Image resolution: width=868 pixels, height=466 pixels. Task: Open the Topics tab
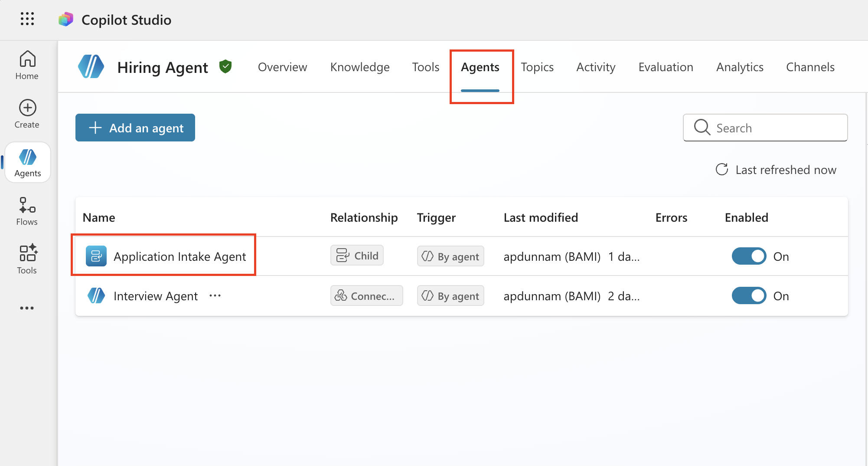click(x=537, y=67)
